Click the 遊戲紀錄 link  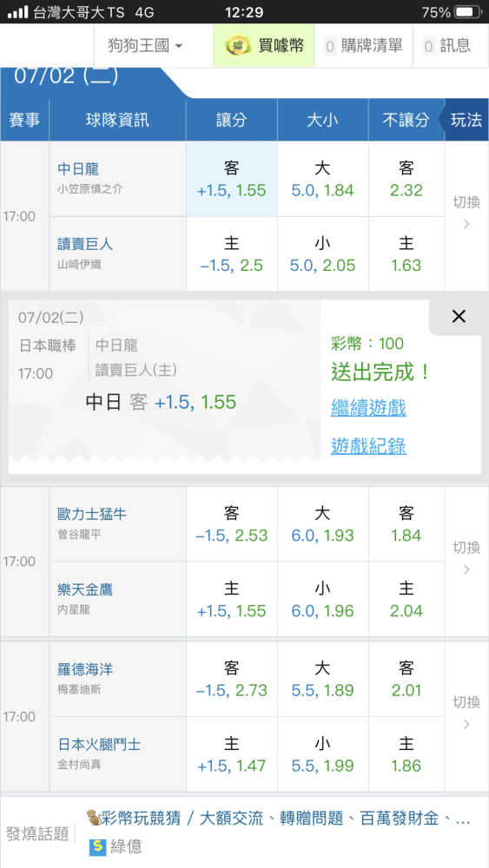pos(368,445)
